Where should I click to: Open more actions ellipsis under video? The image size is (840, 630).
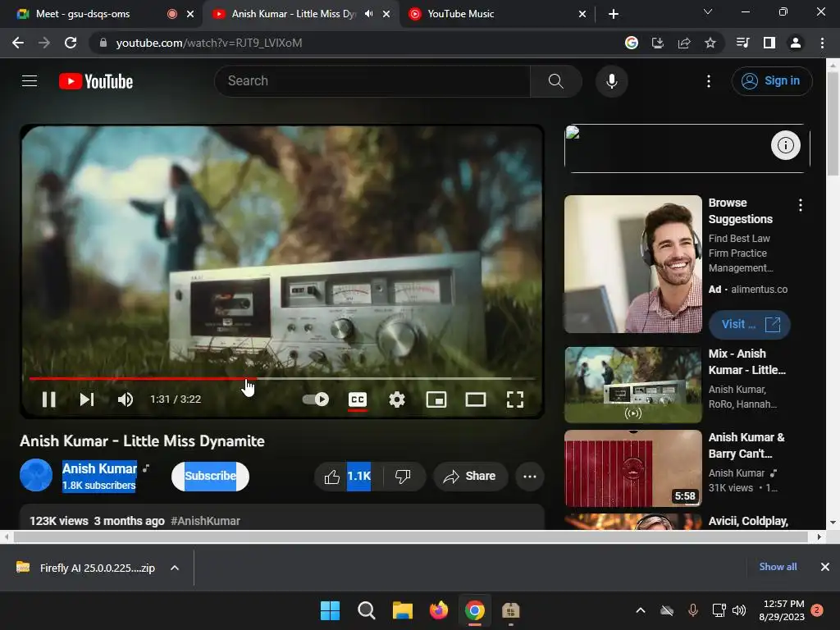(x=529, y=477)
